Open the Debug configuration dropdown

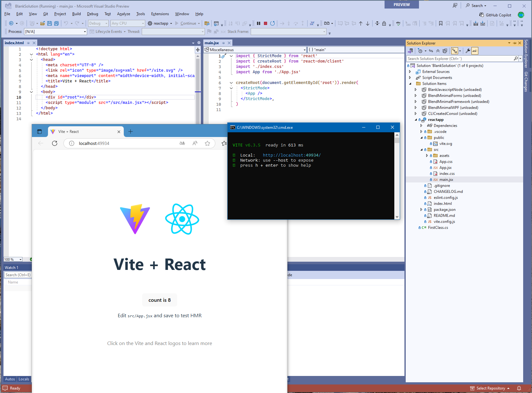[x=98, y=23]
